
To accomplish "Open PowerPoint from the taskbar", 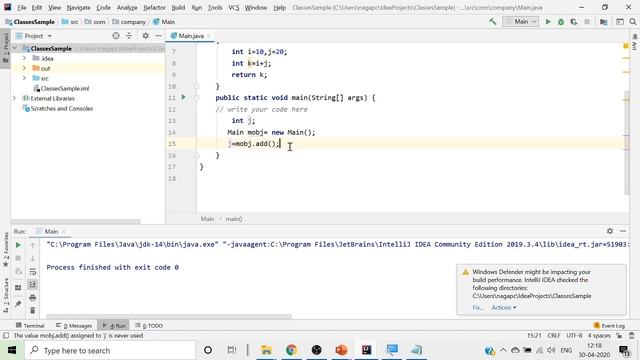I will tap(341, 350).
